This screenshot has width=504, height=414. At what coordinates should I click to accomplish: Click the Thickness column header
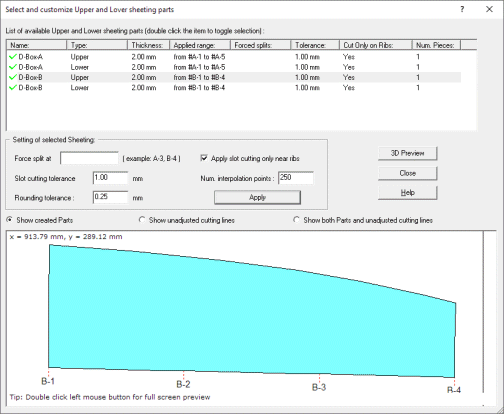148,45
